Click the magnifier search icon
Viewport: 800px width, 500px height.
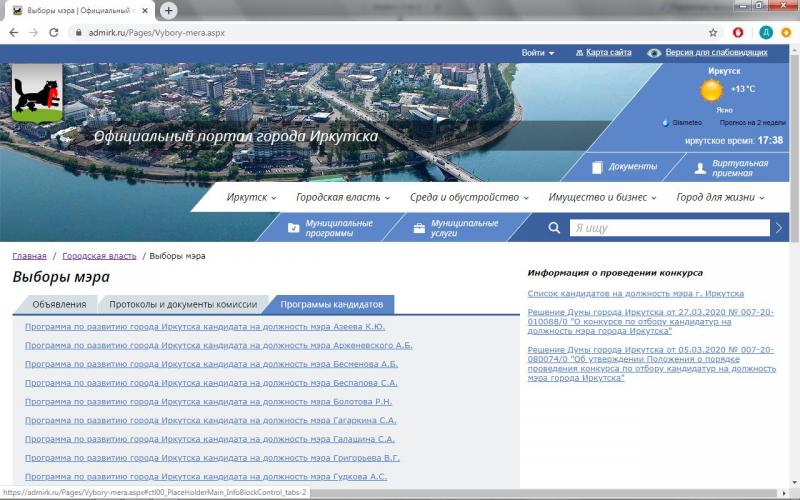point(554,228)
